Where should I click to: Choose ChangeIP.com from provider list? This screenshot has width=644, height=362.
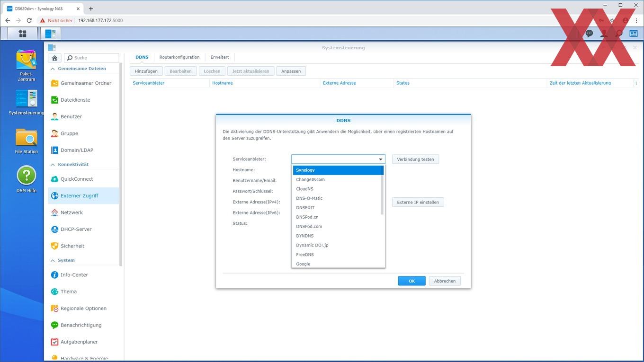click(337, 179)
